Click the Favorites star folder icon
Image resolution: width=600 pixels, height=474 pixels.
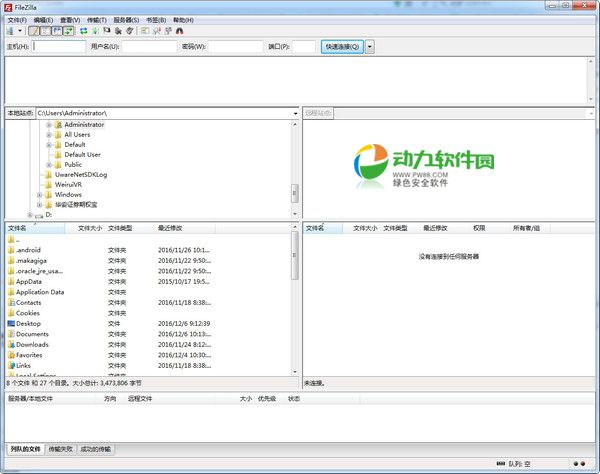click(11, 355)
